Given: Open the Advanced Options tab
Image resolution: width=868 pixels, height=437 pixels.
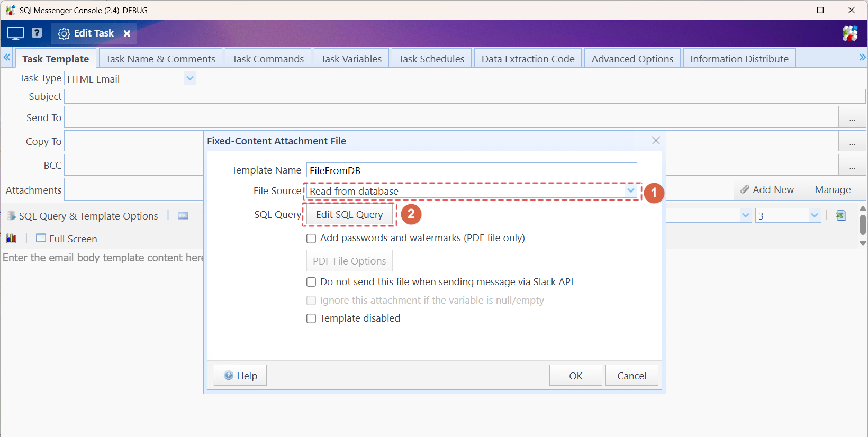Looking at the screenshot, I should coord(632,59).
